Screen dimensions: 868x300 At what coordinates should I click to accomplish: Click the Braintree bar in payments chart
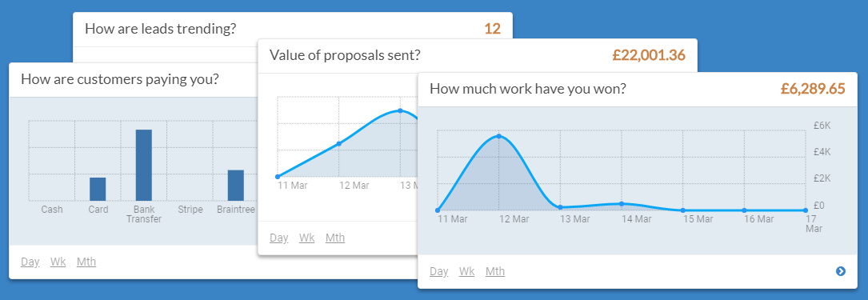236,185
